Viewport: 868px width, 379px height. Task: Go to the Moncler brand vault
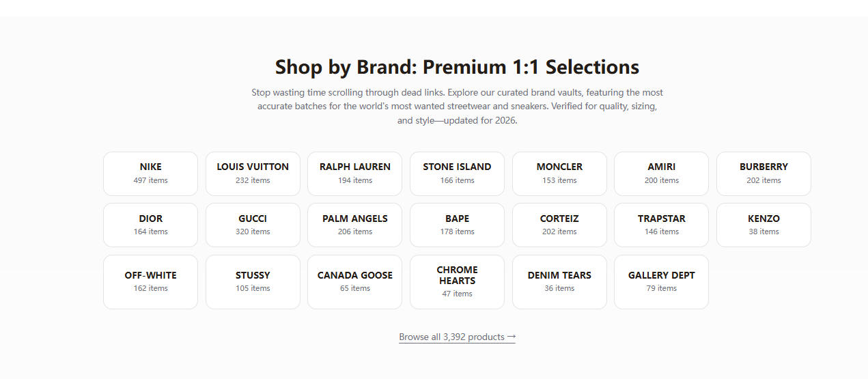559,173
